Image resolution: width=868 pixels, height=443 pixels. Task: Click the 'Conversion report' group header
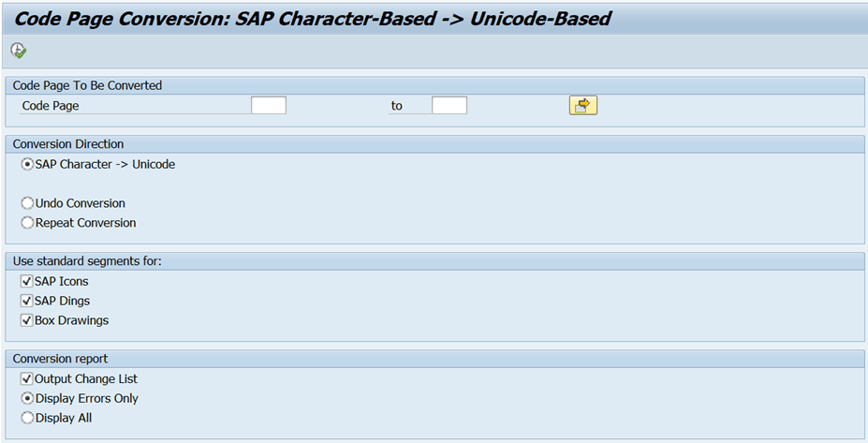pyautogui.click(x=60, y=359)
